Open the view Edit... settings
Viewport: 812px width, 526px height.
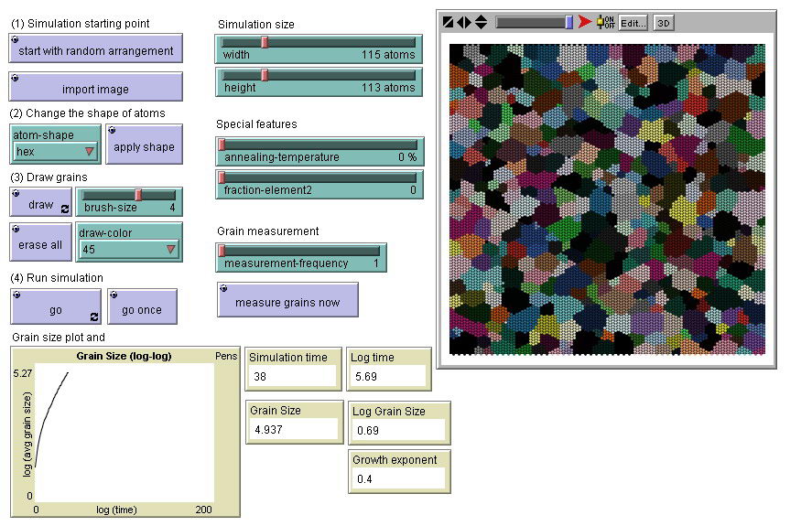pos(633,23)
